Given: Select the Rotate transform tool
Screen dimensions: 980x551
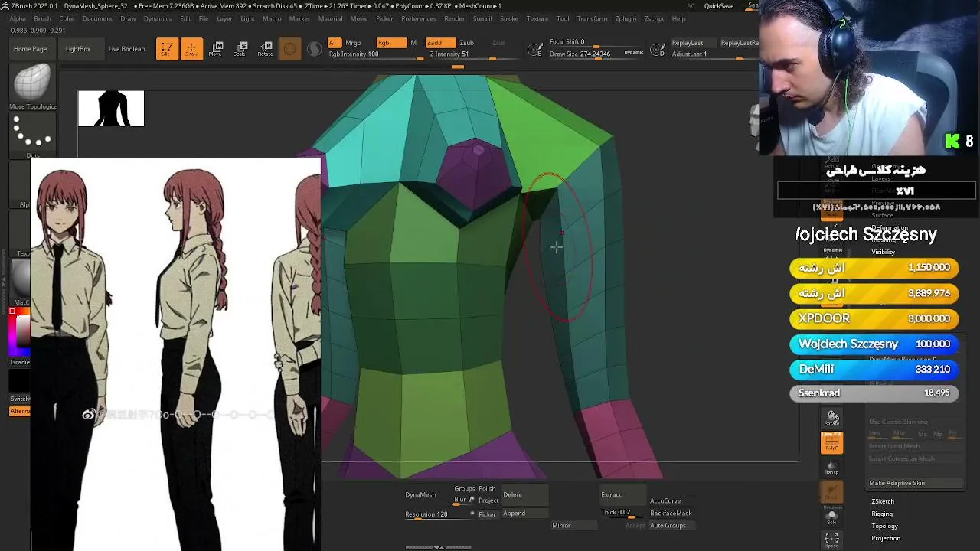Looking at the screenshot, I should [x=265, y=49].
